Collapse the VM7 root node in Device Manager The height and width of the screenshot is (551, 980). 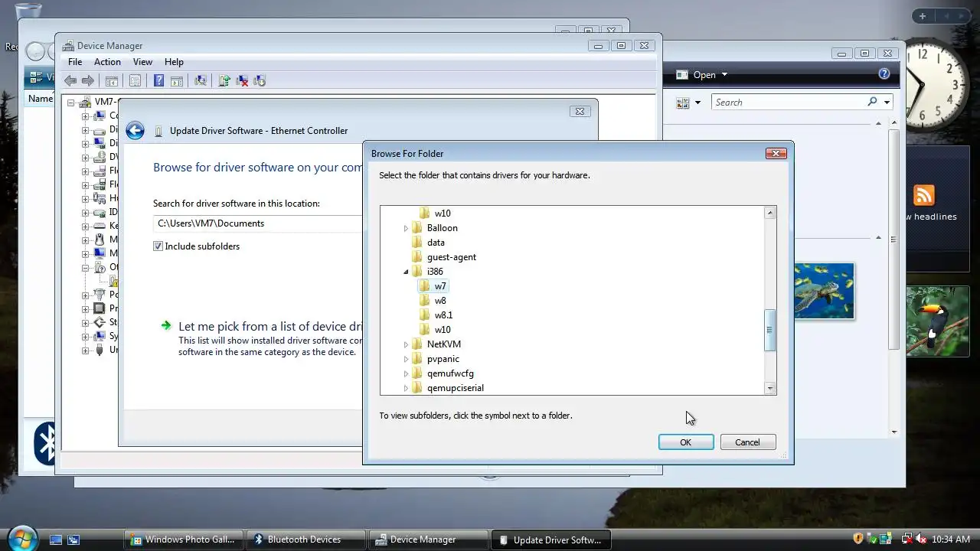70,102
